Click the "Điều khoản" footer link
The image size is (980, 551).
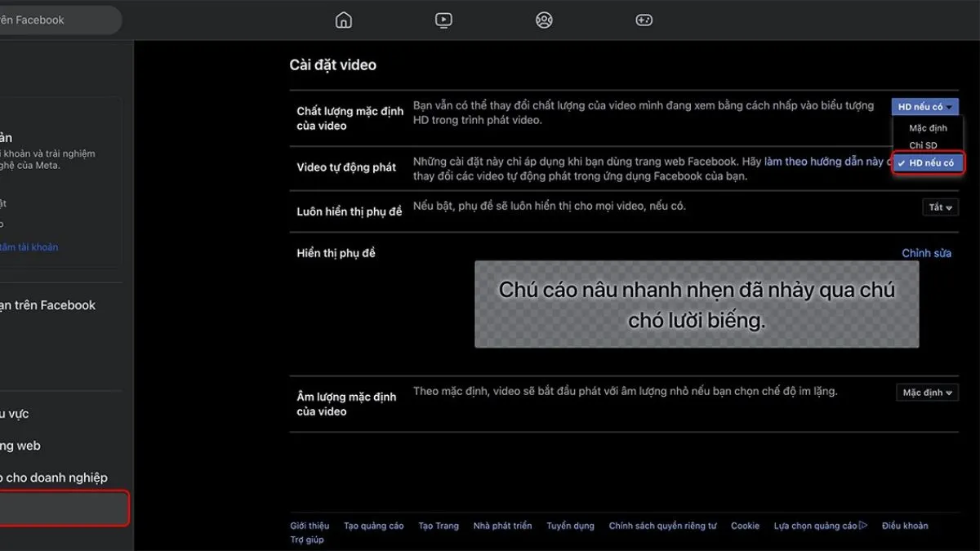click(x=905, y=526)
